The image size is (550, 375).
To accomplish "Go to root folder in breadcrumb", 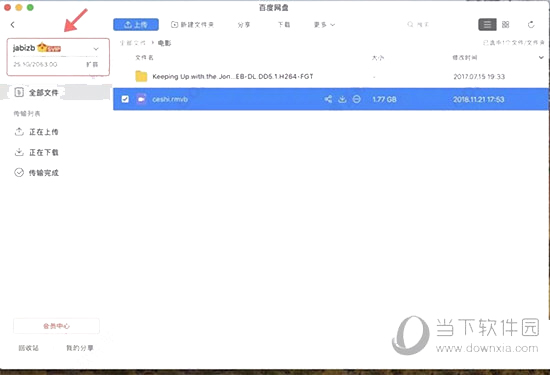I will coord(133,43).
